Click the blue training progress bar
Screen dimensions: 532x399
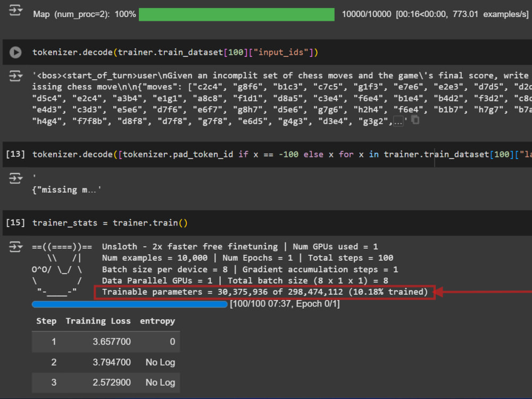(130, 304)
